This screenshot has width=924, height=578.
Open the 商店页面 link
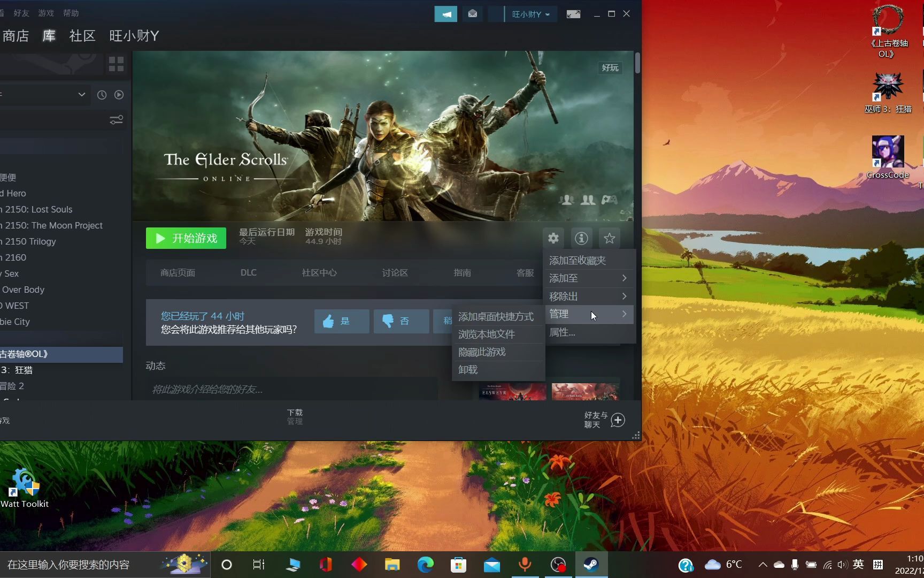click(178, 273)
